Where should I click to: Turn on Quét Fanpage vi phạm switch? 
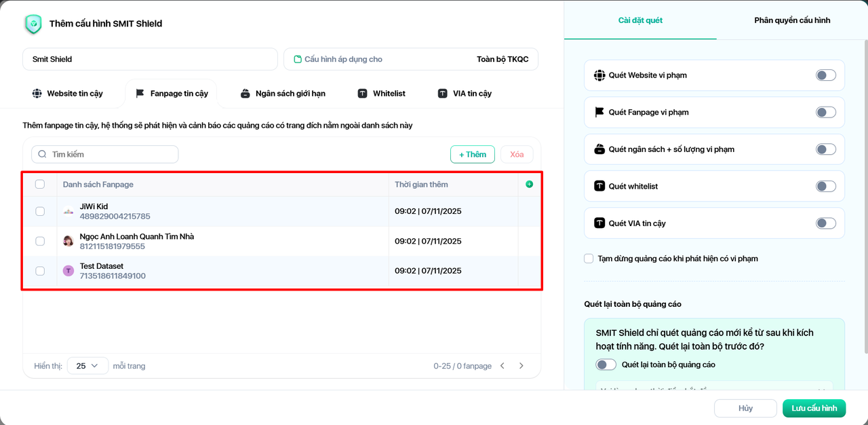825,112
